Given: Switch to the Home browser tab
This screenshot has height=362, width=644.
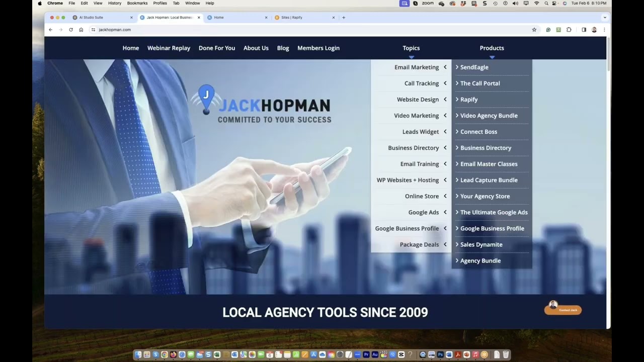Looking at the screenshot, I should pos(236,18).
